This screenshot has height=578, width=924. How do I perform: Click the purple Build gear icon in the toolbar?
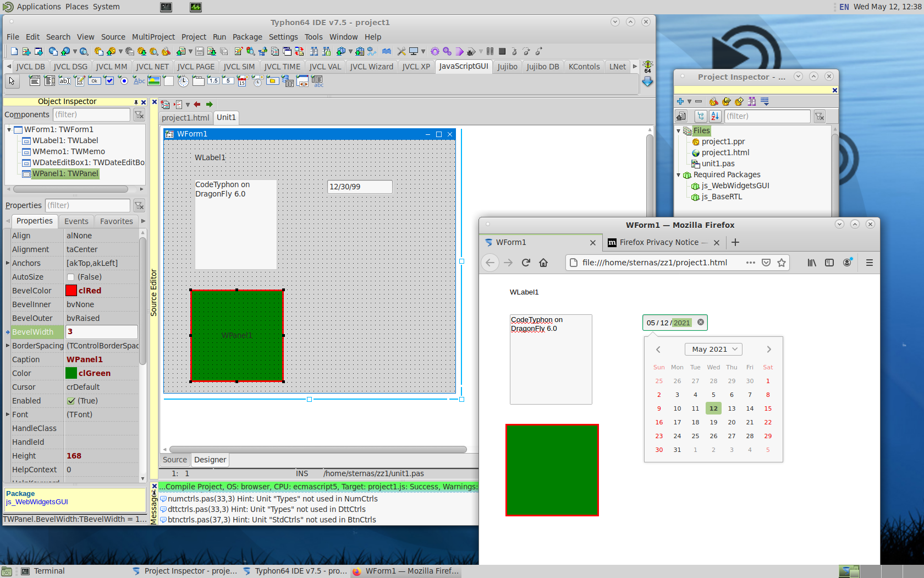pyautogui.click(x=435, y=51)
